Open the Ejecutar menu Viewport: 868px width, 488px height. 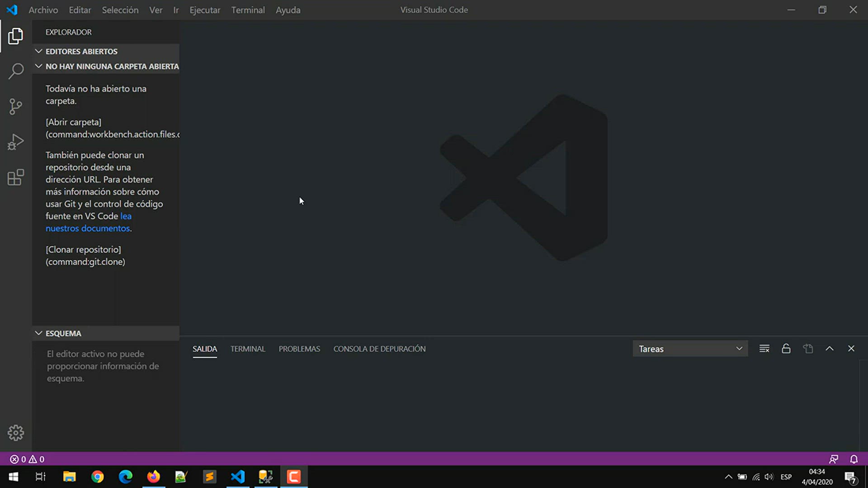(205, 10)
